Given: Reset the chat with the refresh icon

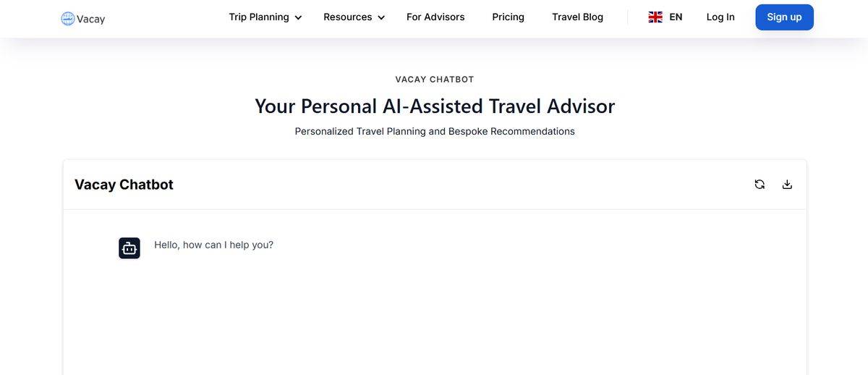Looking at the screenshot, I should pos(759,185).
